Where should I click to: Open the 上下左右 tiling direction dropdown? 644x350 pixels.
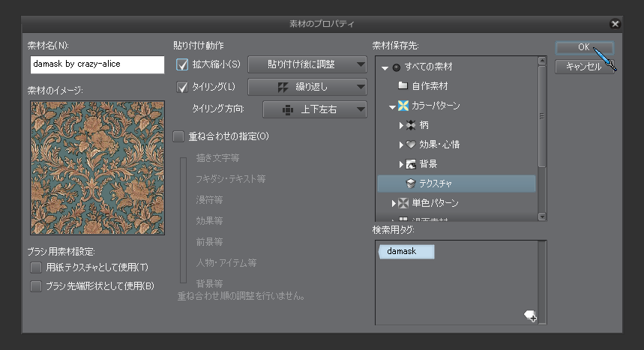click(314, 109)
